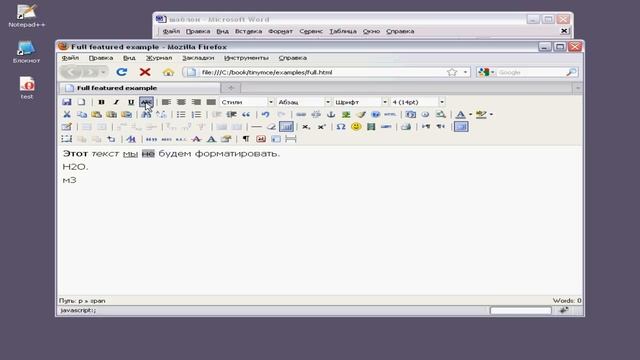Select the Full featured example tab
The height and width of the screenshot is (360, 640).
[140, 88]
